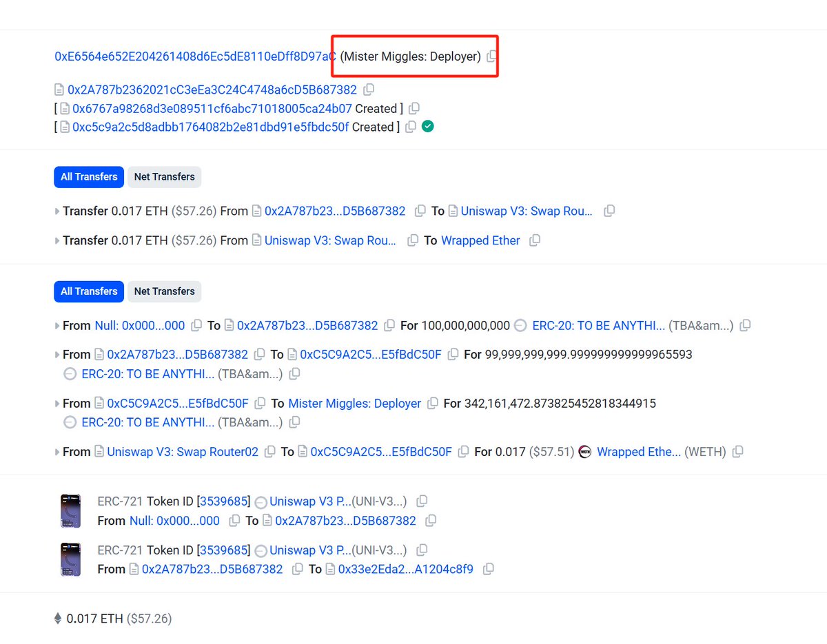Open contract 0x2A787b2362021cC3eEa3C24C4748a6cD5B687382

212,90
